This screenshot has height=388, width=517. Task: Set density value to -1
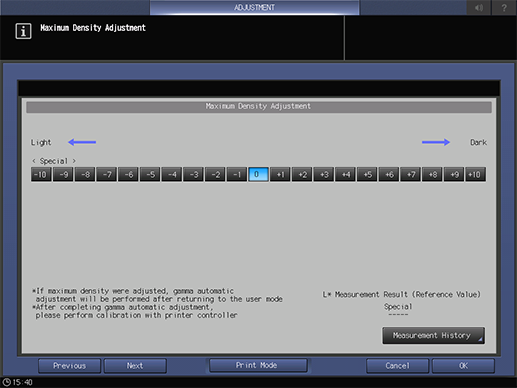237,174
